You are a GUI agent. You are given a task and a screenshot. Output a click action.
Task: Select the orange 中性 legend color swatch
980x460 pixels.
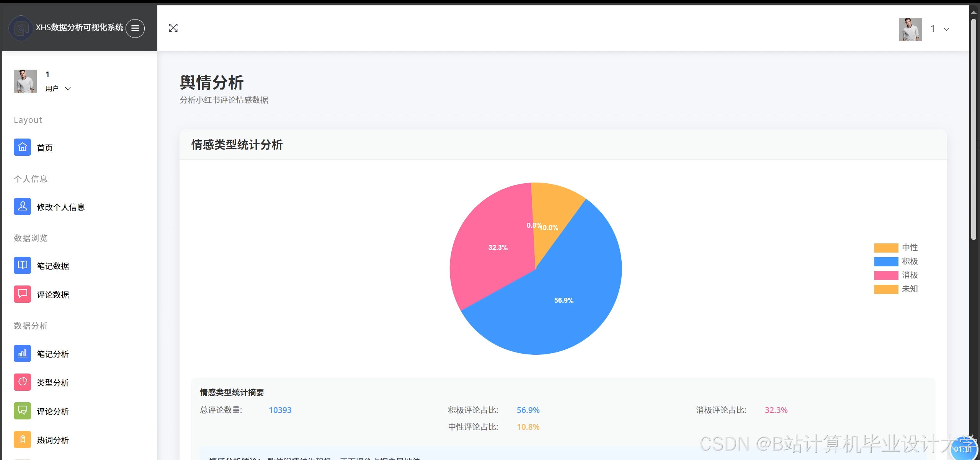(x=886, y=247)
